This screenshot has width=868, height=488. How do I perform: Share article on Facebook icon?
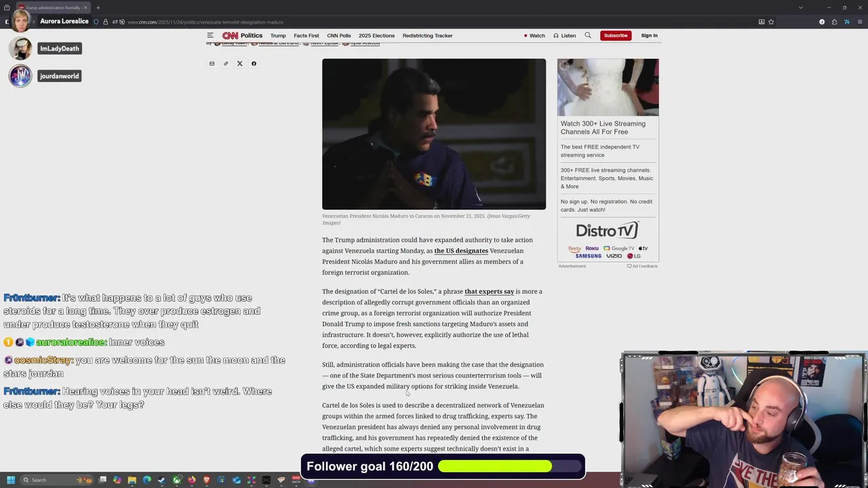click(254, 64)
